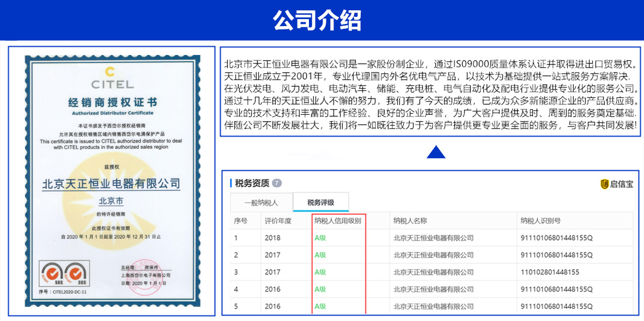Click the certificate validity period line

click(111, 237)
